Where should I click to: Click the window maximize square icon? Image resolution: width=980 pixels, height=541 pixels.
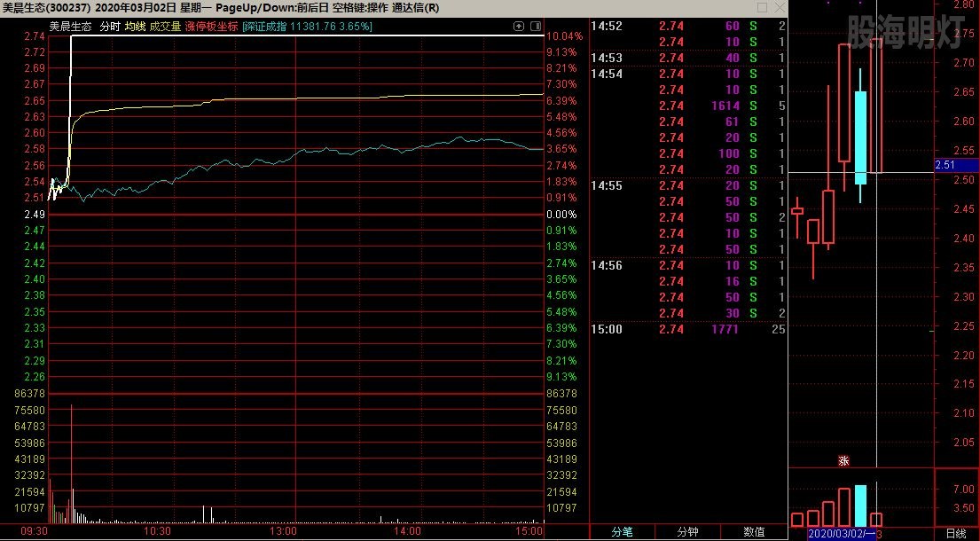(762, 7)
